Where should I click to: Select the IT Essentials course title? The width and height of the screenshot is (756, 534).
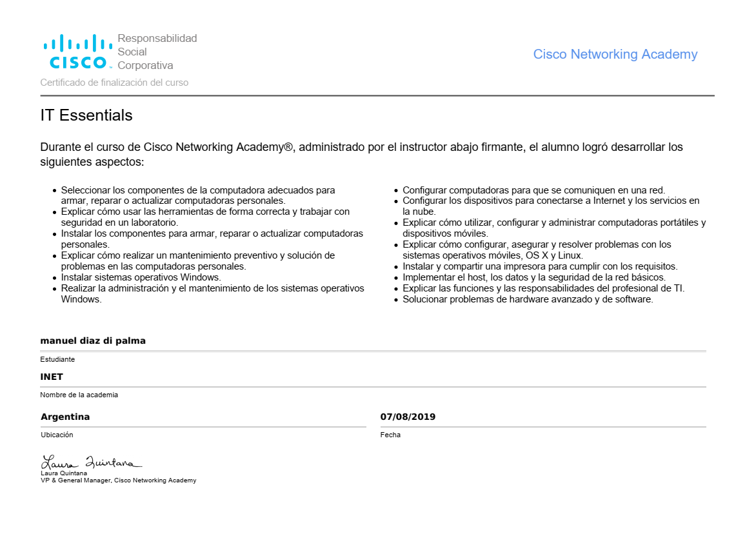(86, 115)
